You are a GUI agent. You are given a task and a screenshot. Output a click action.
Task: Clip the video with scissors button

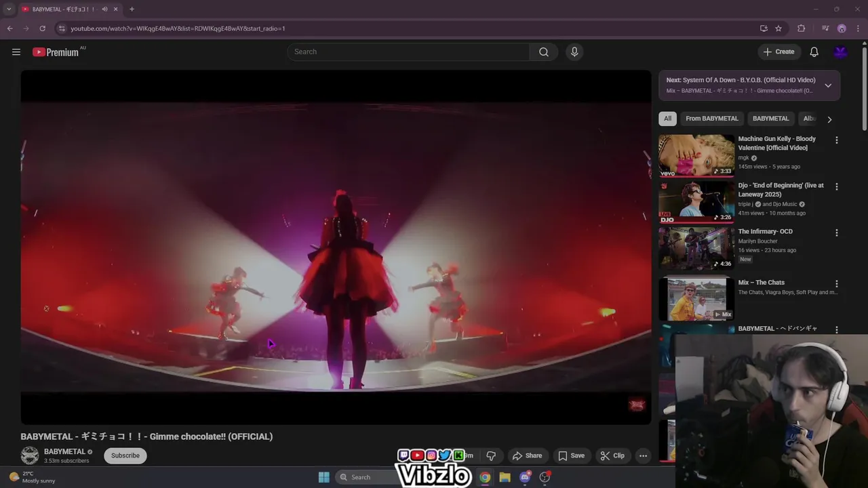coord(612,455)
